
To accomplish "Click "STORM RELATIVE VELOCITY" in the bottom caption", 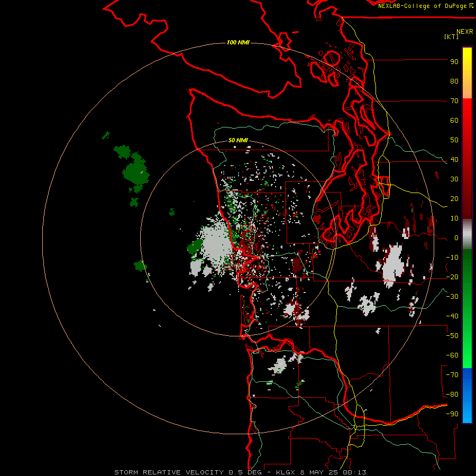I will pyautogui.click(x=169, y=472).
